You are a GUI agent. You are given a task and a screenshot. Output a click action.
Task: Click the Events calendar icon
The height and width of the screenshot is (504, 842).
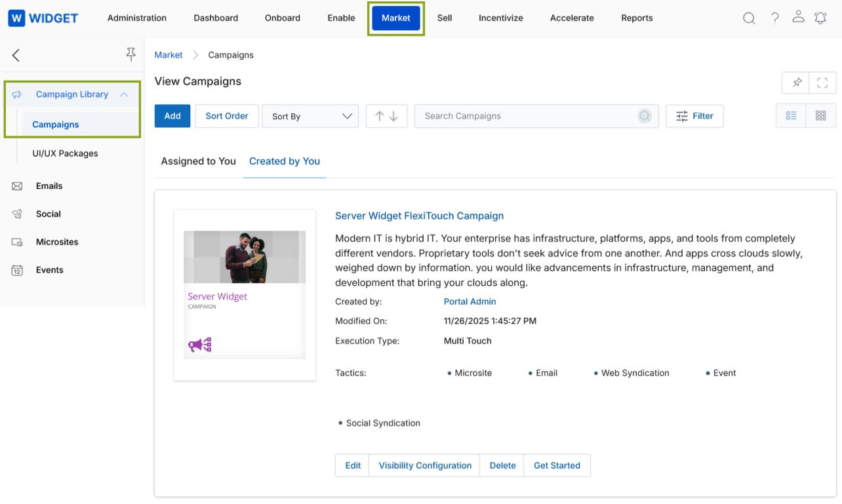[x=17, y=270]
